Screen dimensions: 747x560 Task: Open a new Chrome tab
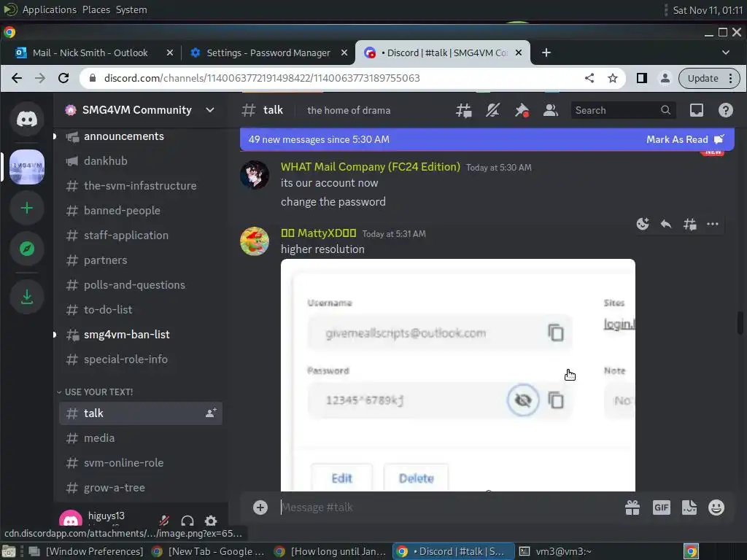pos(546,52)
